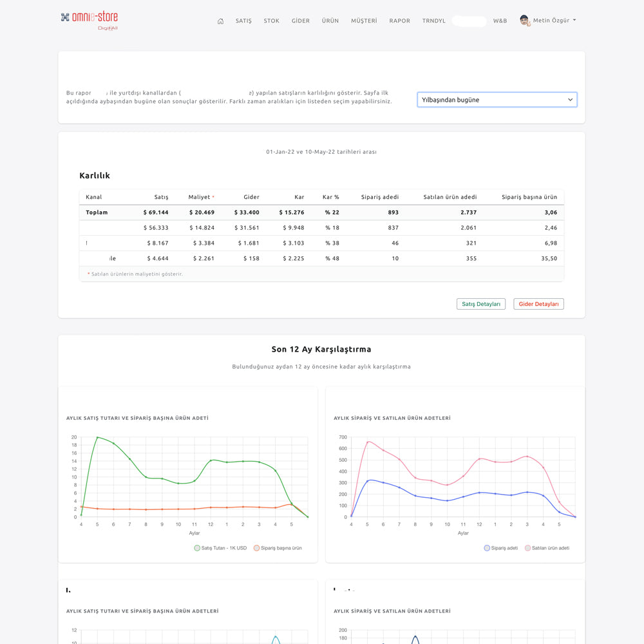The image size is (644, 644).
Task: Open the SATIŞ menu item
Action: point(243,21)
